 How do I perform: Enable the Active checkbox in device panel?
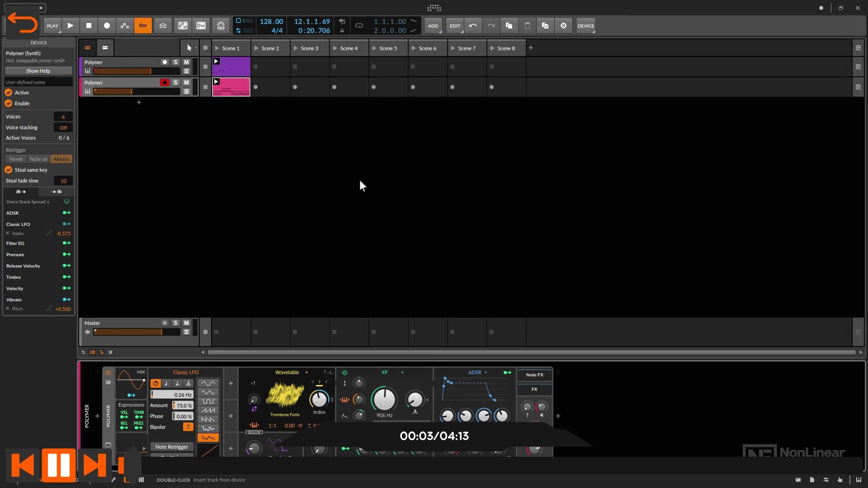point(9,92)
